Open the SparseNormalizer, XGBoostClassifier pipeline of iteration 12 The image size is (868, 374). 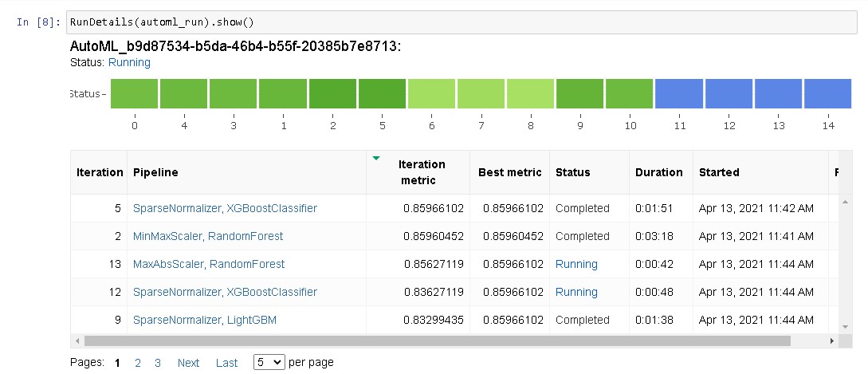[225, 292]
